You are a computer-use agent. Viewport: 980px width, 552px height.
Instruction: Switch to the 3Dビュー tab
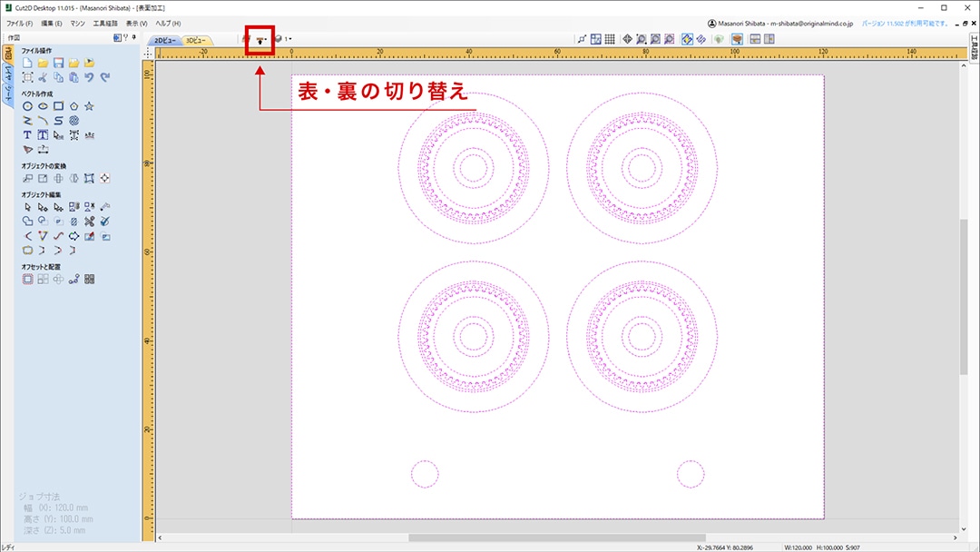pyautogui.click(x=197, y=41)
